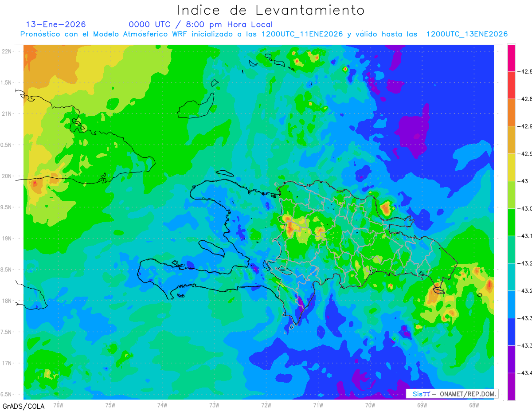Click the "-43.0" legend value
Viewport: 532px width, 411px height.
tap(525, 208)
